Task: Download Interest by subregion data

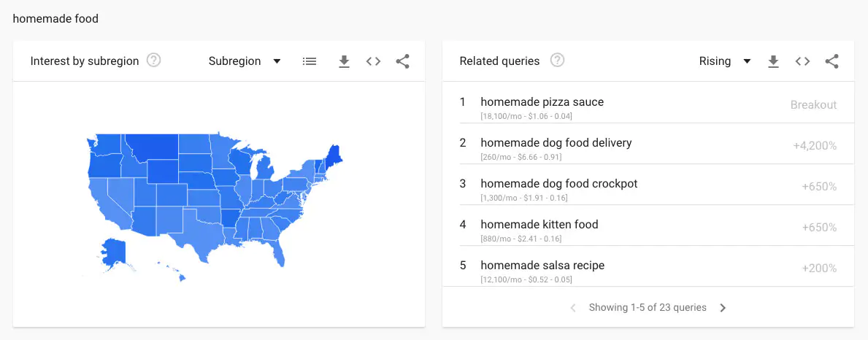Action: (345, 61)
